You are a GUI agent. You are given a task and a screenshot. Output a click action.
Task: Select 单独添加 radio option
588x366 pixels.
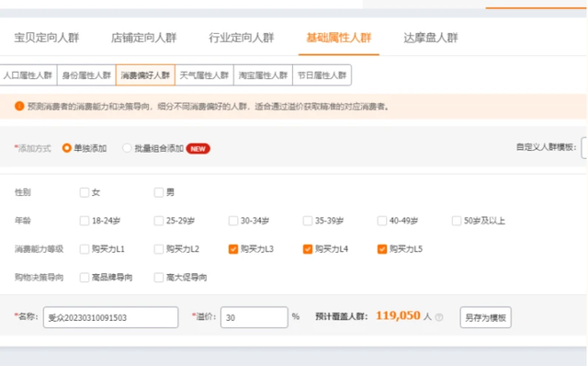[67, 148]
